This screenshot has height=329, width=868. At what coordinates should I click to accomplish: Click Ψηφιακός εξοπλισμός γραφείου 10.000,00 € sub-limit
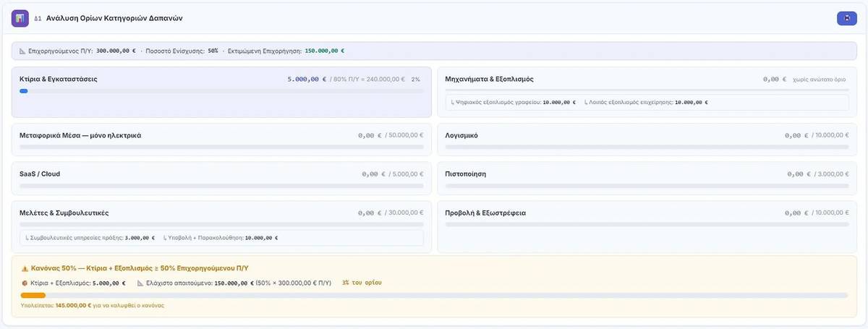(x=513, y=103)
